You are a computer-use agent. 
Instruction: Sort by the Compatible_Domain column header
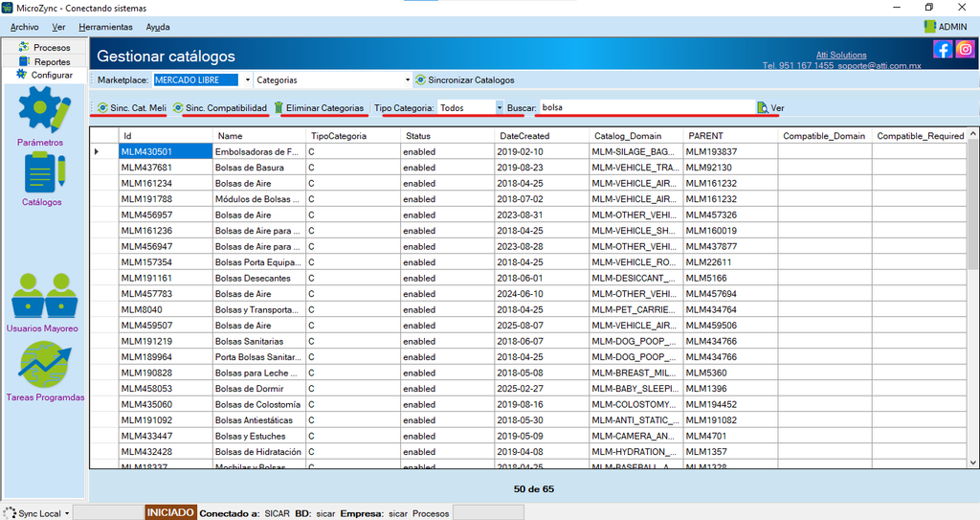[825, 135]
